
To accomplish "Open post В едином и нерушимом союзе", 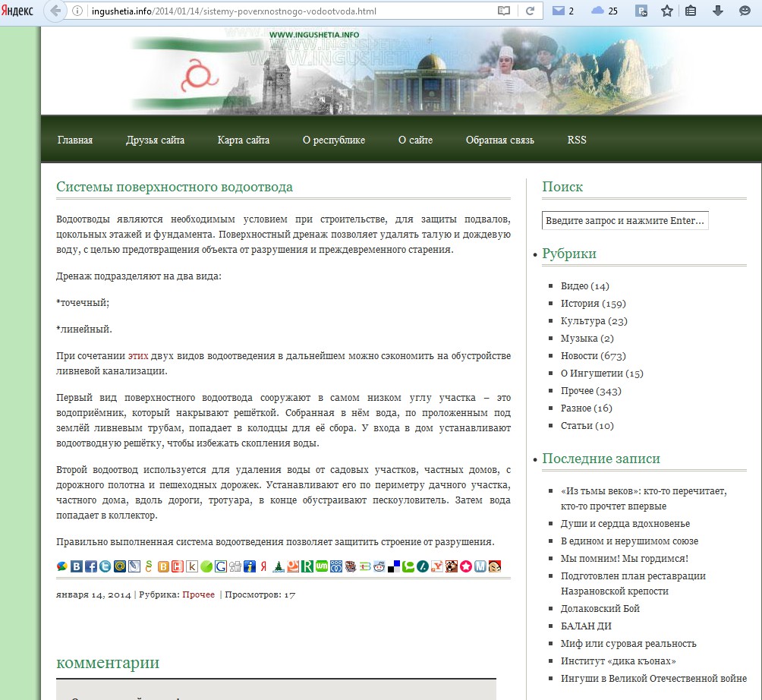I will coord(629,541).
